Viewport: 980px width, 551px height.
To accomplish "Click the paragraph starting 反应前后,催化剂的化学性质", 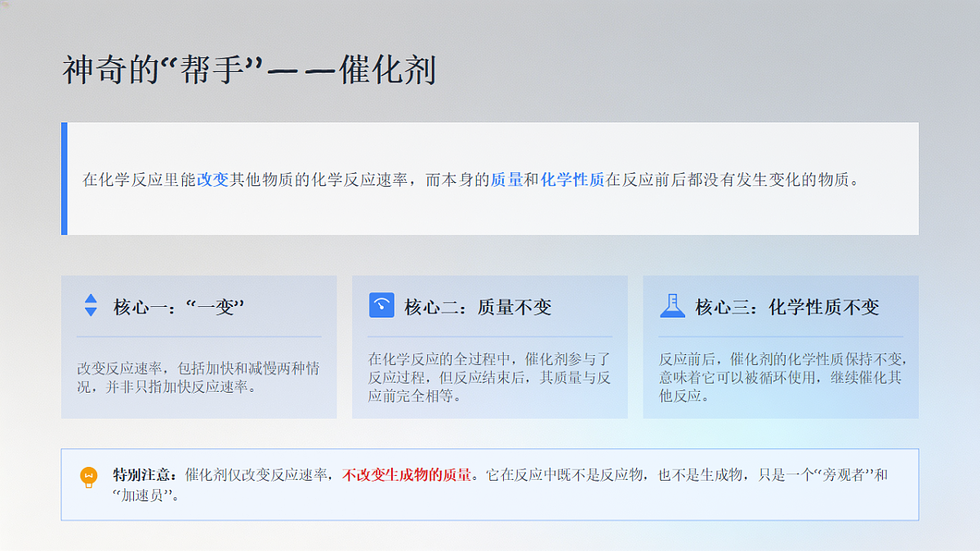I will 783,378.
